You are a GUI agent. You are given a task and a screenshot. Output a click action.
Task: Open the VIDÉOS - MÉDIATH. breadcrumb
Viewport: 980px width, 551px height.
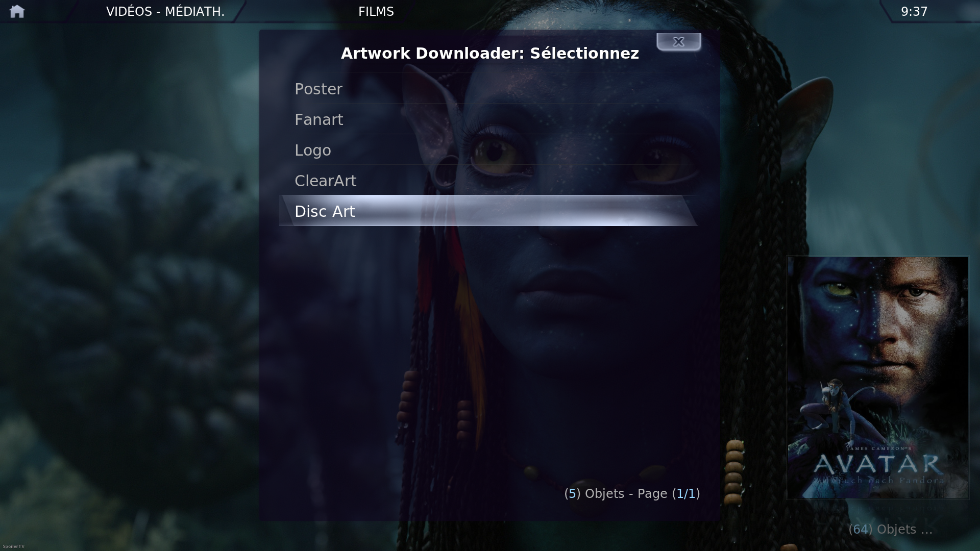165,12
